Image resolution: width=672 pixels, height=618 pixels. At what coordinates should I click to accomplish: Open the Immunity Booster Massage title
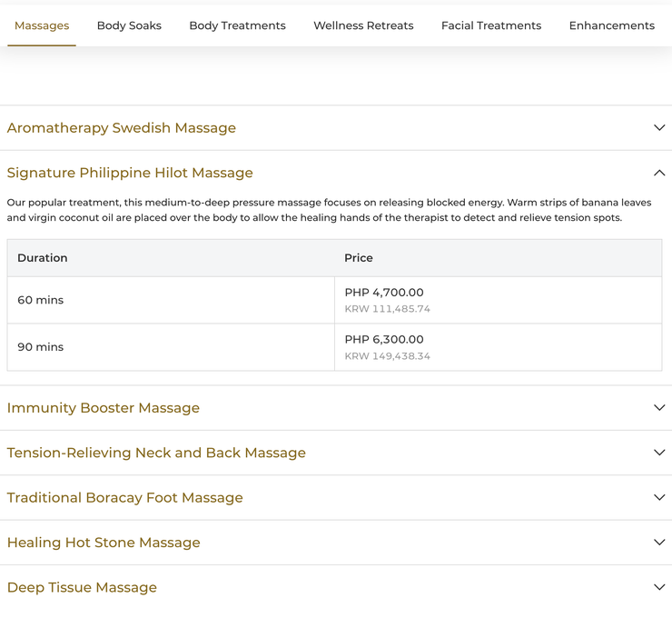click(104, 408)
